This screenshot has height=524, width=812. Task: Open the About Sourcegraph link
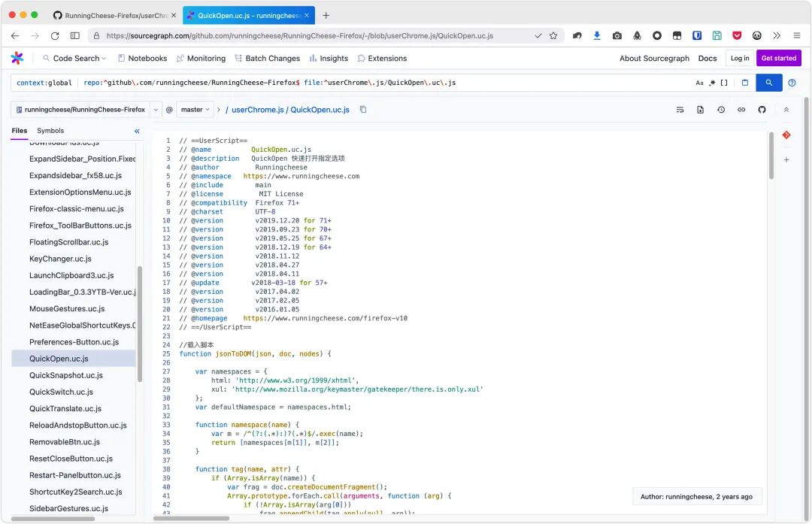pos(654,59)
